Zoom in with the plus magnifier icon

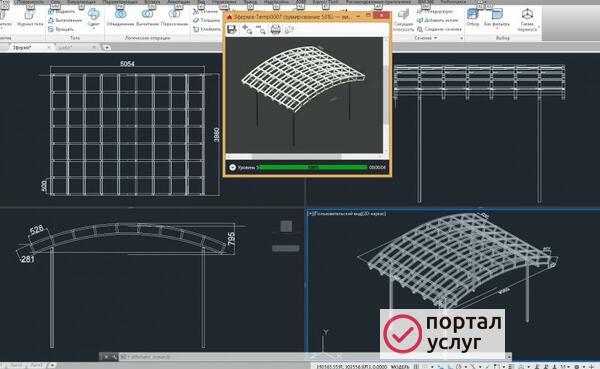[x=247, y=29]
